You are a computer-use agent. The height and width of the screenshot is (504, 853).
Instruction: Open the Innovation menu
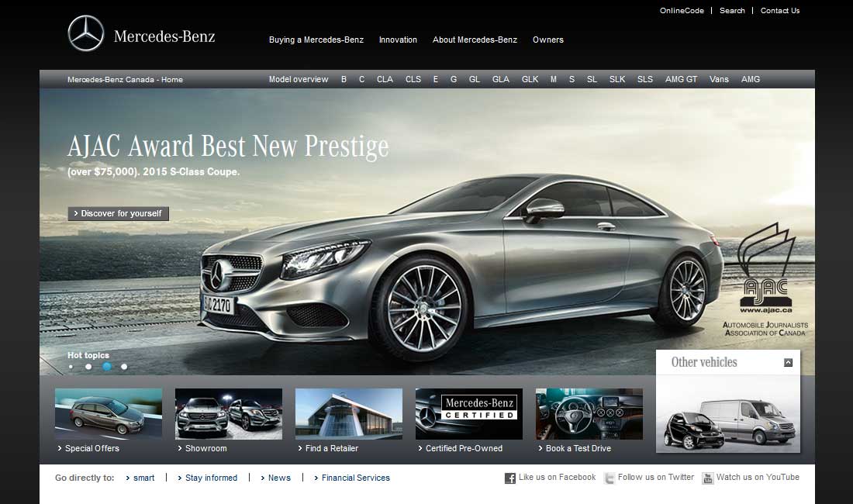[399, 40]
